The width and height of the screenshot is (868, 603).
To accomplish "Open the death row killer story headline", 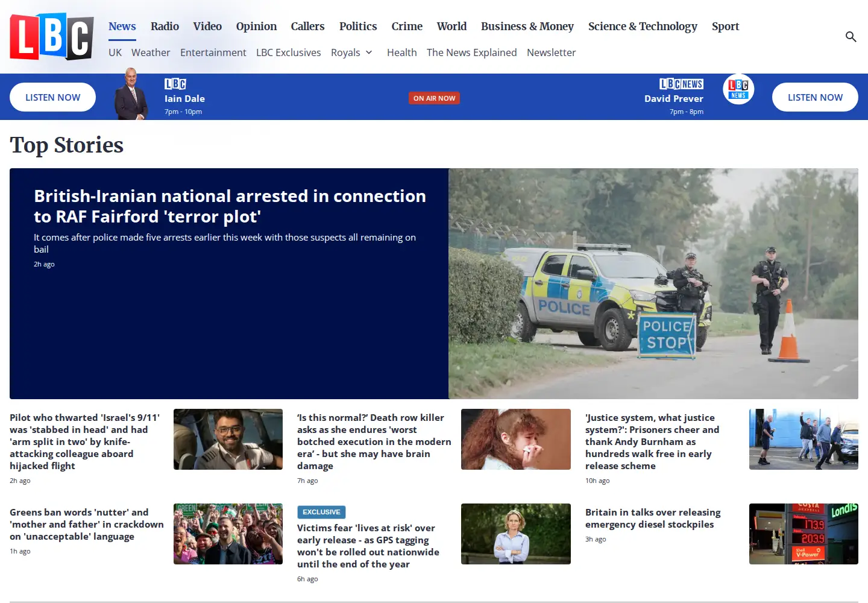I will 374,441.
